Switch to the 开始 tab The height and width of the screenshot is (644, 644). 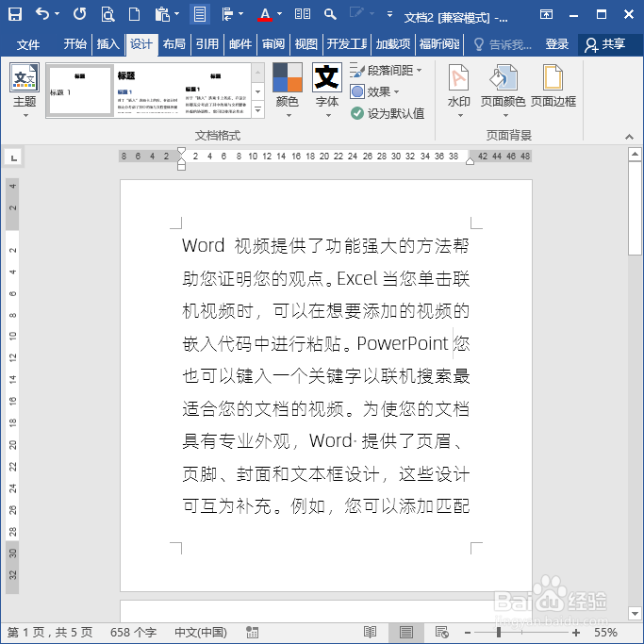point(75,44)
